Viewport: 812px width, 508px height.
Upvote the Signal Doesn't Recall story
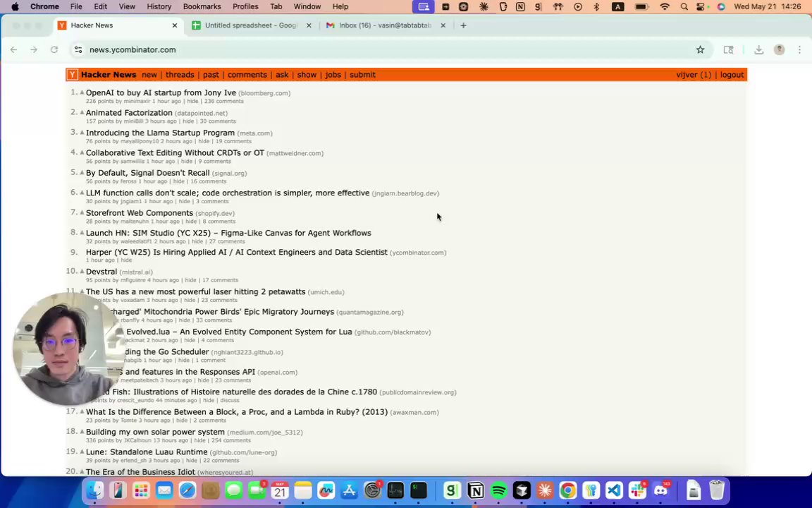(x=82, y=172)
